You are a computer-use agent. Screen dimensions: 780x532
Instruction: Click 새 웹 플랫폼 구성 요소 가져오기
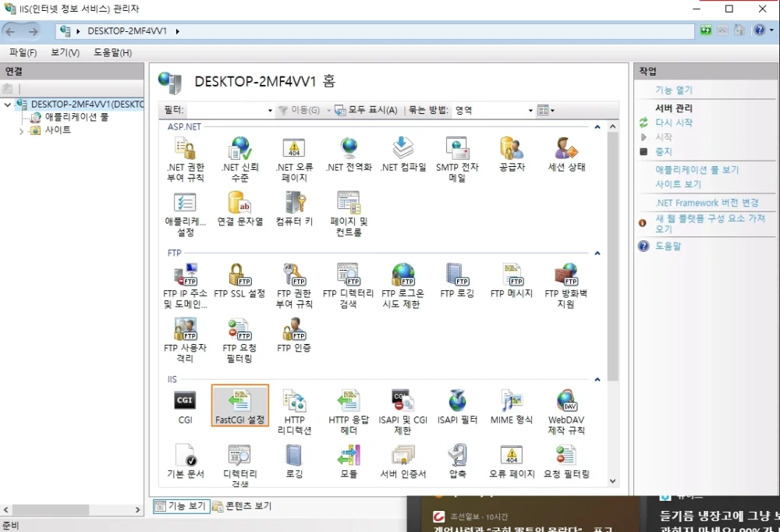click(710, 223)
